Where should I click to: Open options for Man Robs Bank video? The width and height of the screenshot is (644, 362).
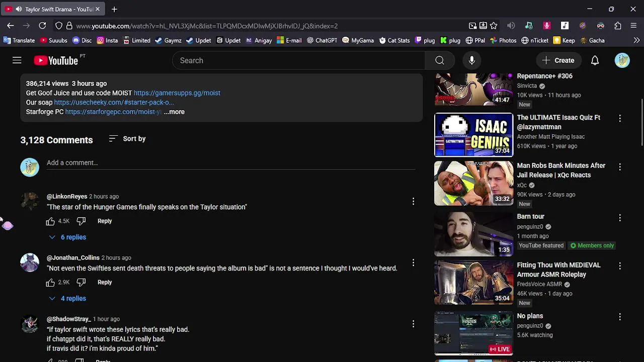[x=620, y=166]
